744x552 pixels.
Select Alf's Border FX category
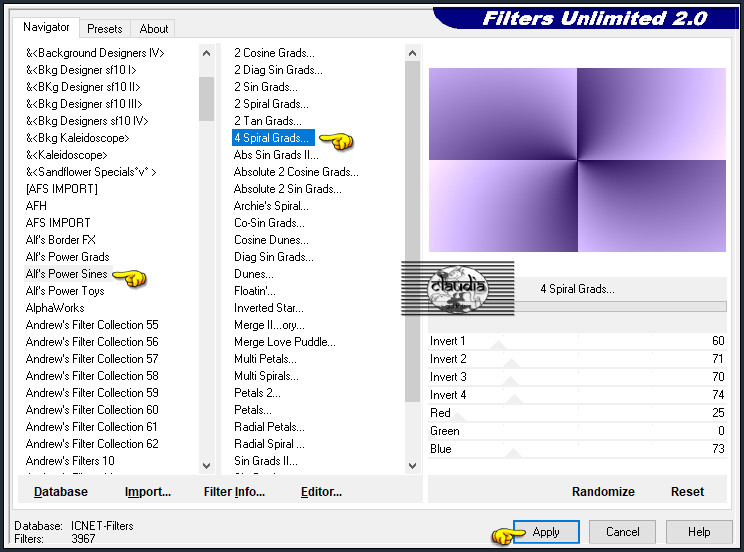(x=60, y=240)
